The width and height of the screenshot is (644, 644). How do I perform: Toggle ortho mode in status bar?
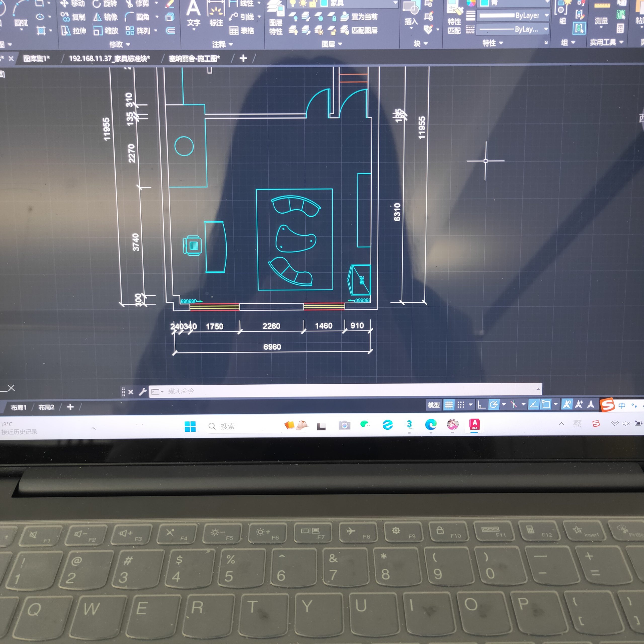click(481, 405)
